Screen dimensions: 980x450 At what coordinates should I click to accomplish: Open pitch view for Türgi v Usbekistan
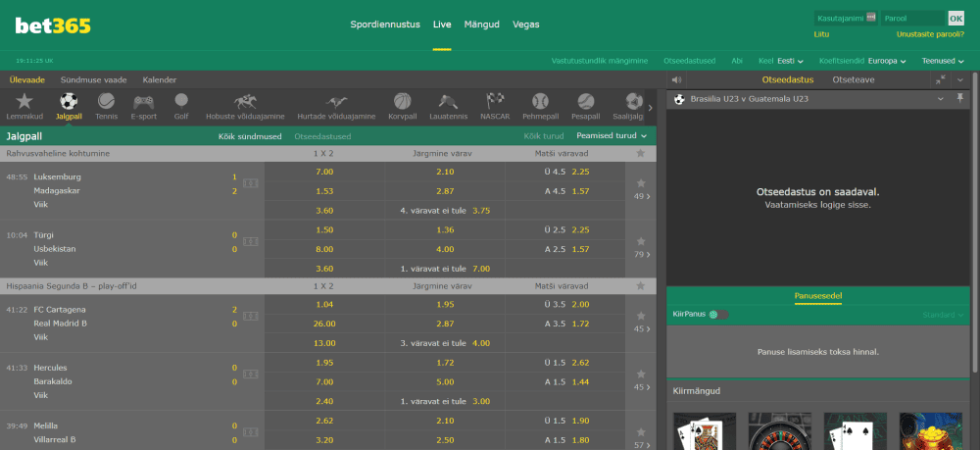tap(251, 241)
